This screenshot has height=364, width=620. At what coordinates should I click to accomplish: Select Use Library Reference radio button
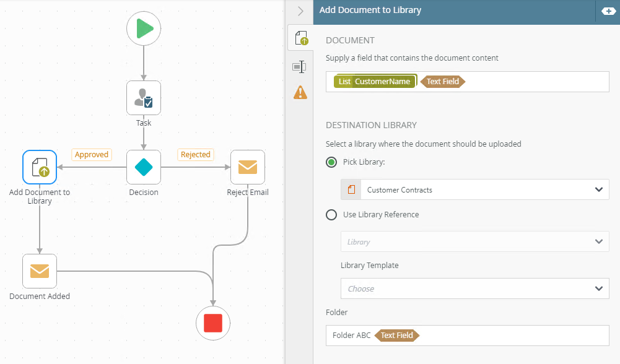331,215
